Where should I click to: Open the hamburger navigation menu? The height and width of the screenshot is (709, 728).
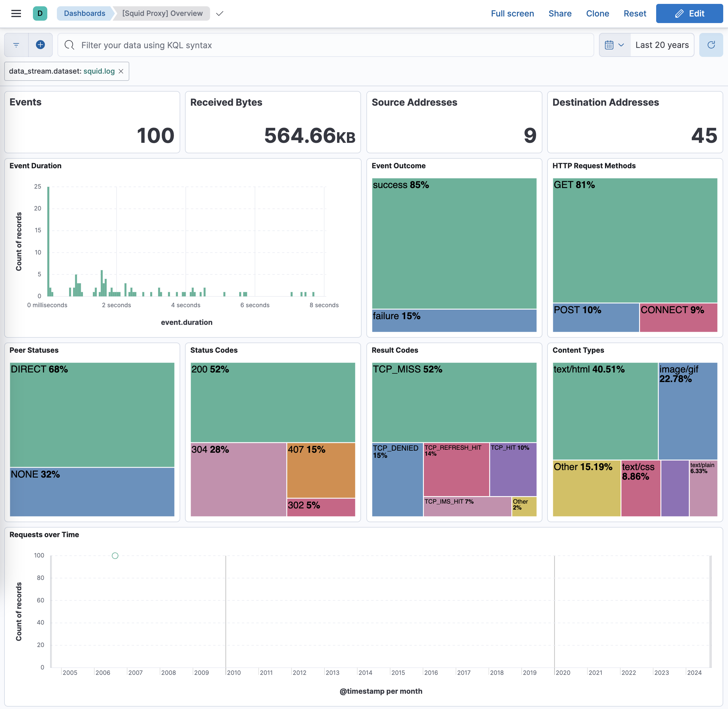point(16,14)
